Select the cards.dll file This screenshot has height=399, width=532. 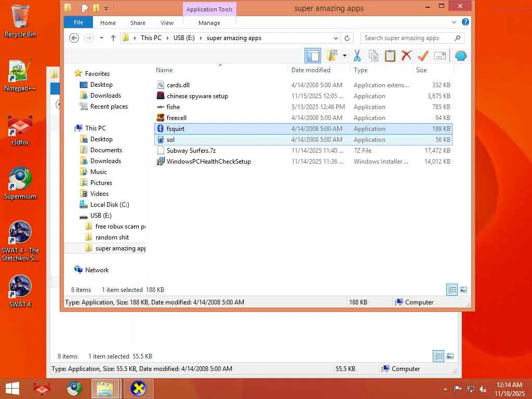tap(303, 85)
